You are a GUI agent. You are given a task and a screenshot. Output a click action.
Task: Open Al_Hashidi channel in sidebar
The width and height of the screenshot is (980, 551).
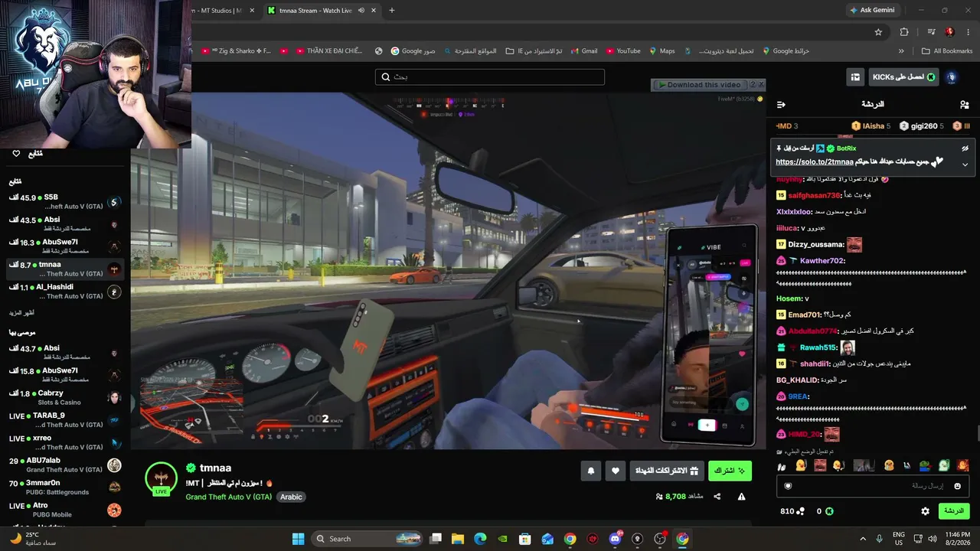pos(65,292)
